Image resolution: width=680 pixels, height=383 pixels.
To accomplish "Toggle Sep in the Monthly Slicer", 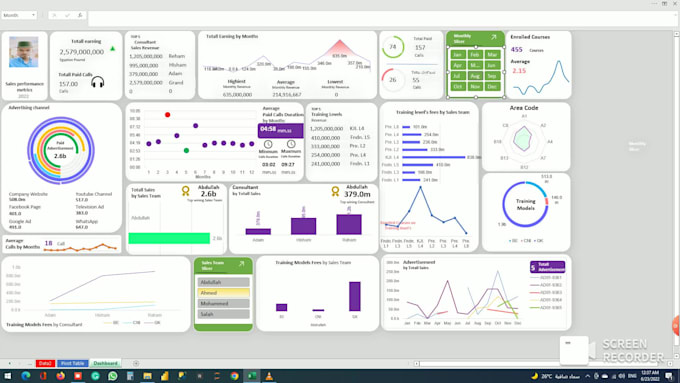I will (x=492, y=76).
